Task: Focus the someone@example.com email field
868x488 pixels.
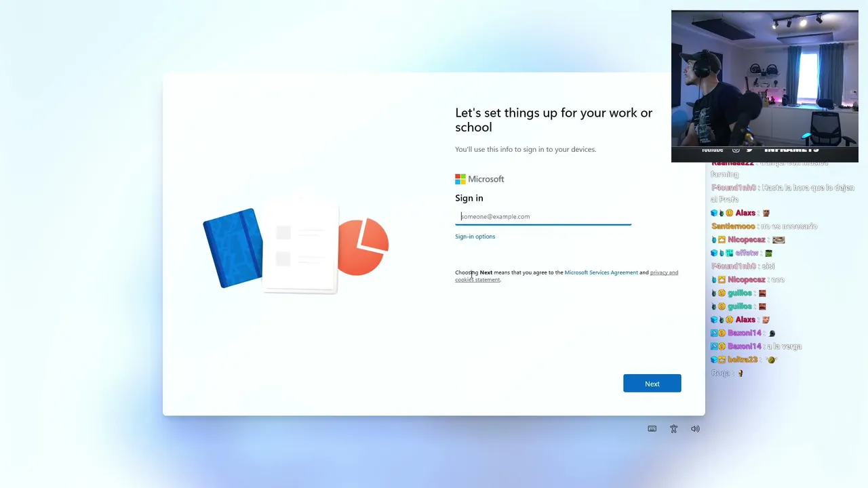Action: pos(543,216)
